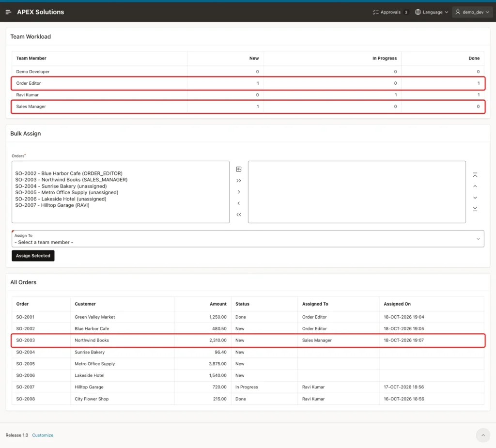Click the Bulk Assign region title

26,134
